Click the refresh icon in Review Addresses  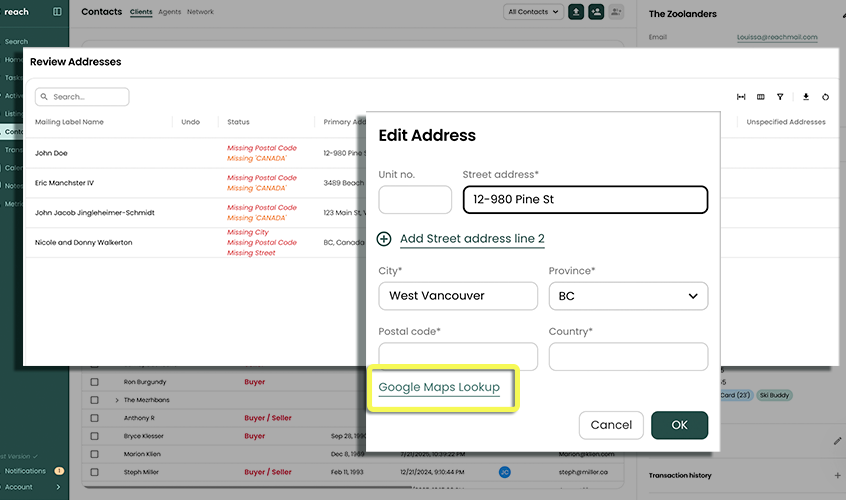(825, 97)
